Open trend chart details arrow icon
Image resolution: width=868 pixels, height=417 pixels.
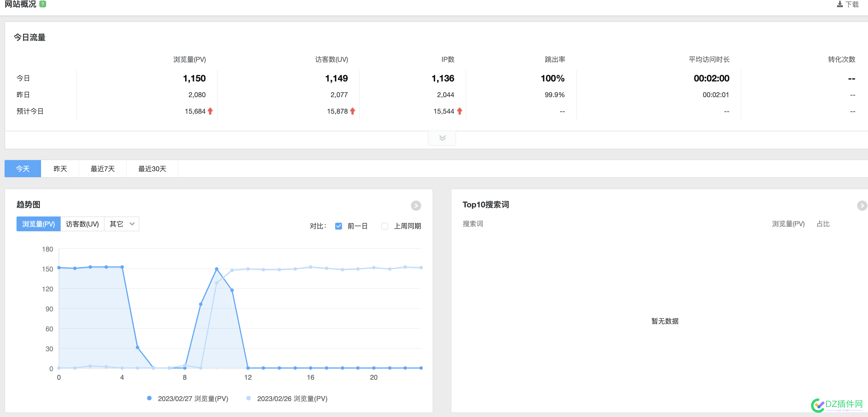pos(416,206)
